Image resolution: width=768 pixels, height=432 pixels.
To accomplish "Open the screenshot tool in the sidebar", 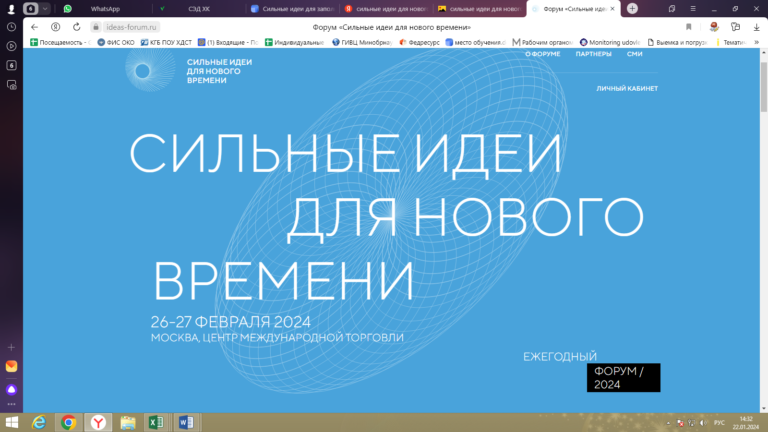I will click(11, 85).
